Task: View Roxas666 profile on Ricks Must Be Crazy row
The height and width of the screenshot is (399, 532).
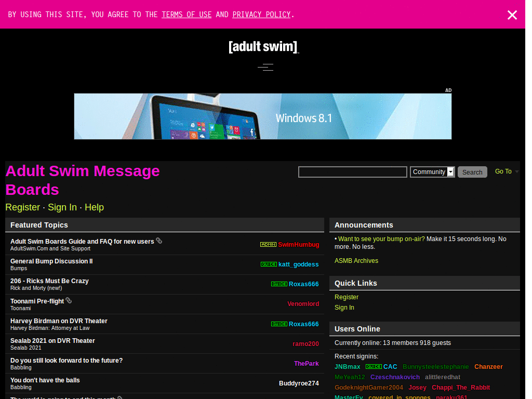Action: pyautogui.click(x=303, y=284)
